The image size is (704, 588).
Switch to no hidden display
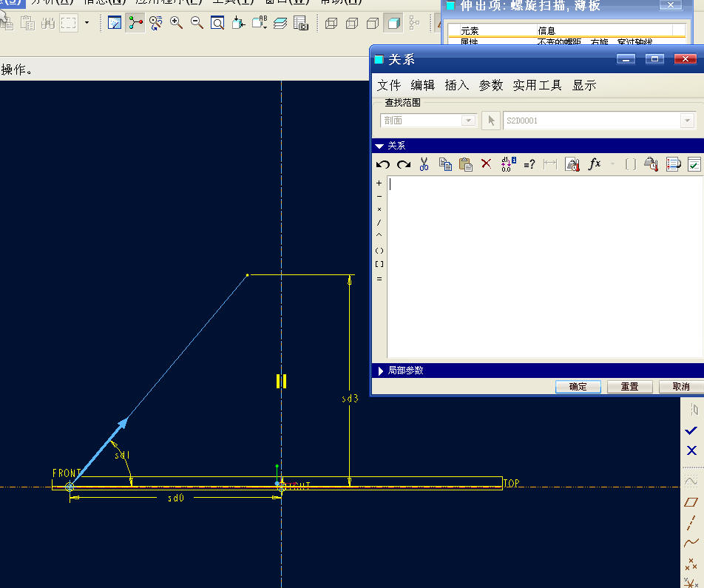click(373, 24)
